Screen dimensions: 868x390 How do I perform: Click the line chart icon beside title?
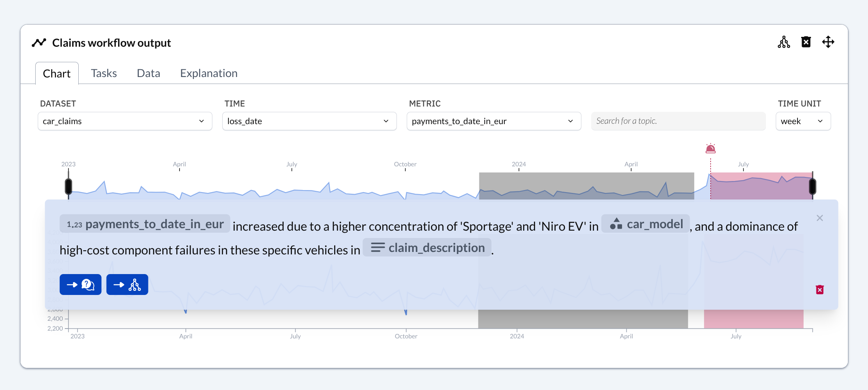(x=39, y=43)
